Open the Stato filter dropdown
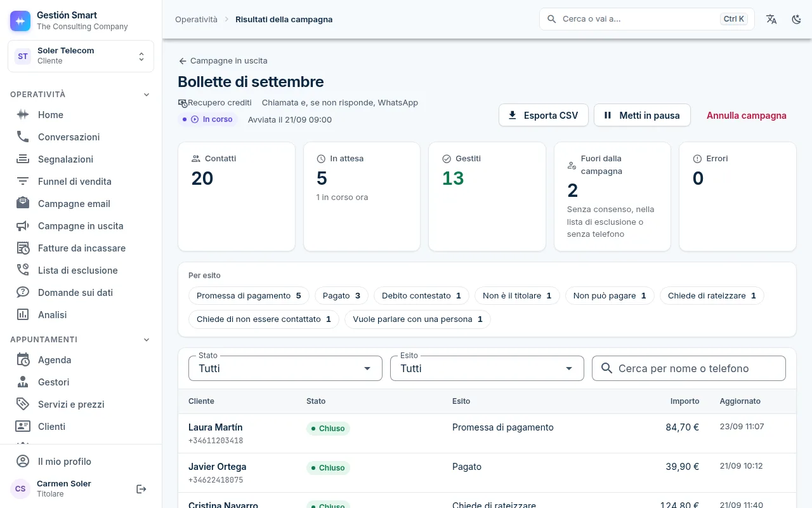The height and width of the screenshot is (508, 812). 285,368
